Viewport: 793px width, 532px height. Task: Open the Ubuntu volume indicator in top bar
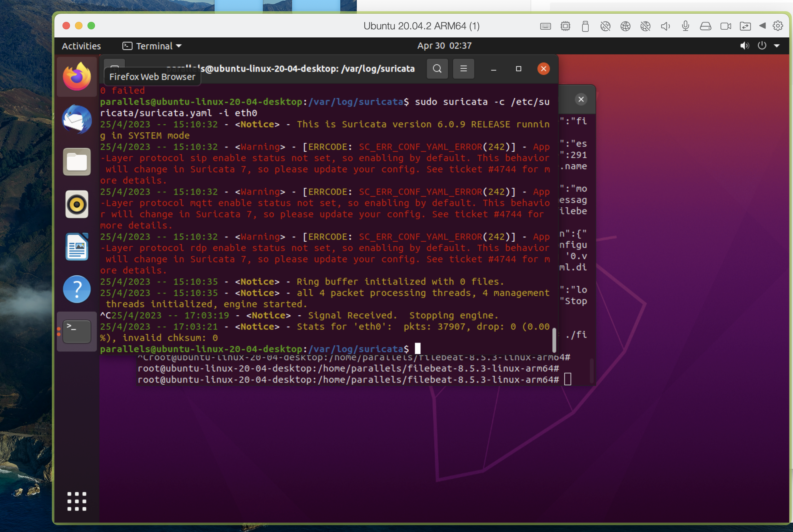pyautogui.click(x=745, y=46)
